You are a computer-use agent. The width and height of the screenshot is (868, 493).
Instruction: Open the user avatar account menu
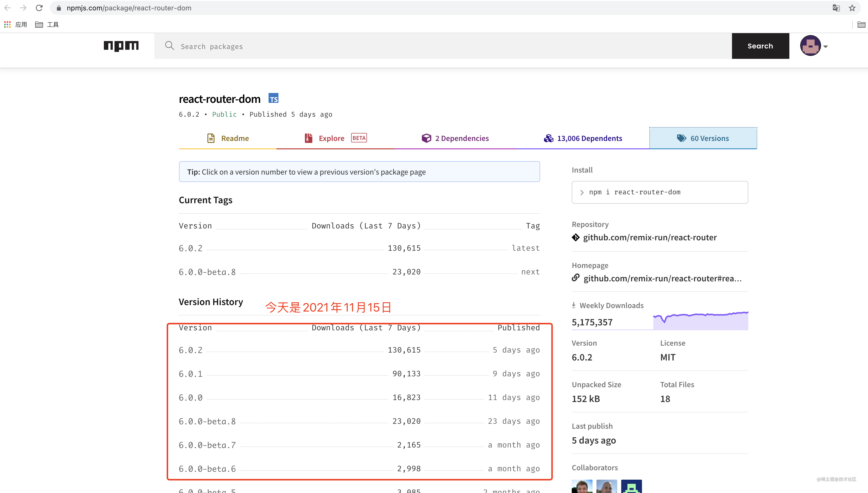tap(810, 46)
